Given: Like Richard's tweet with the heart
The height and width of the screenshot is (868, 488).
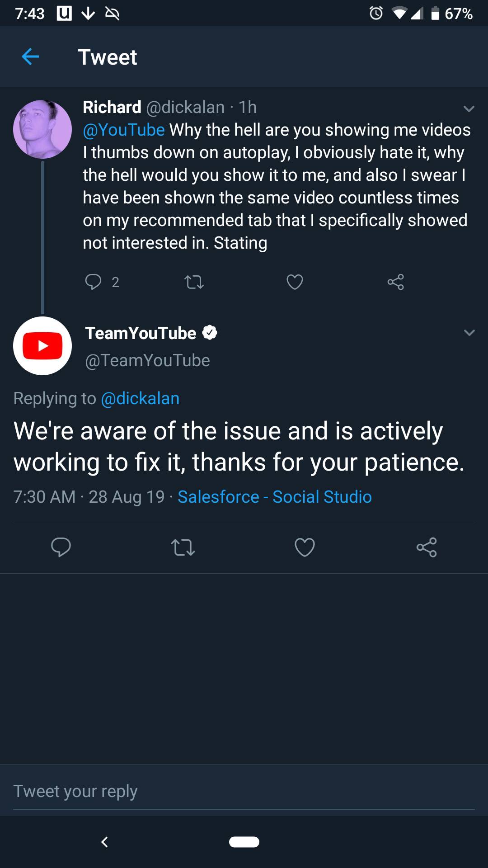Looking at the screenshot, I should (295, 282).
